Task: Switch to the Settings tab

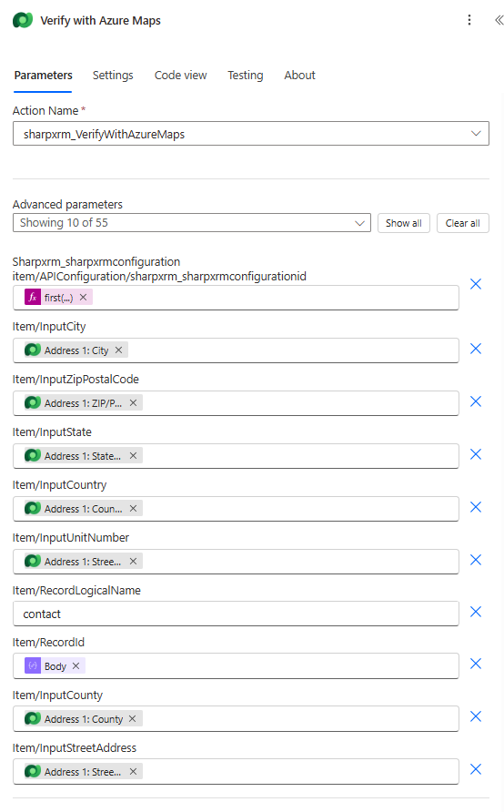Action: [x=113, y=75]
